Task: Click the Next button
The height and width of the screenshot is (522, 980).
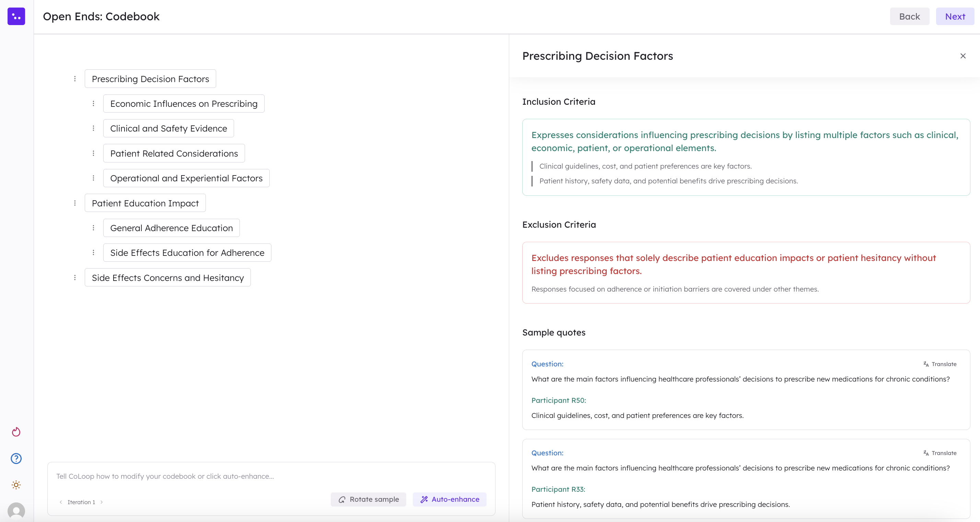Action: (x=955, y=16)
